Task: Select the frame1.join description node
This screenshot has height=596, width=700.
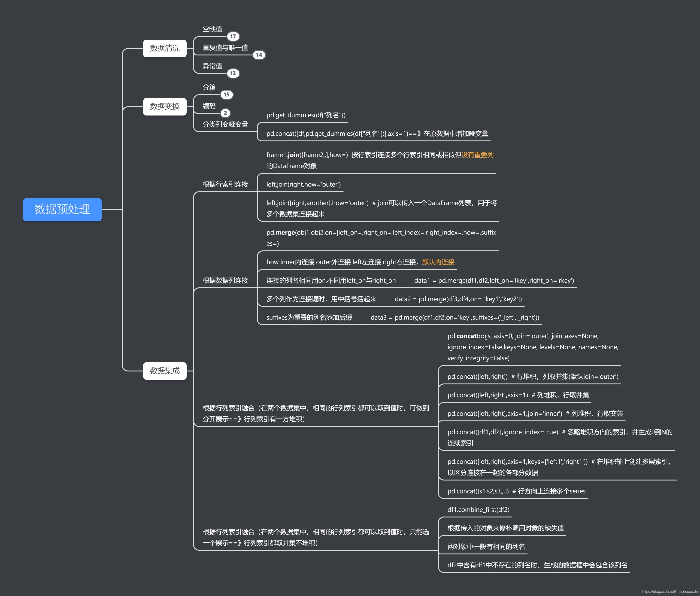Action: click(380, 160)
